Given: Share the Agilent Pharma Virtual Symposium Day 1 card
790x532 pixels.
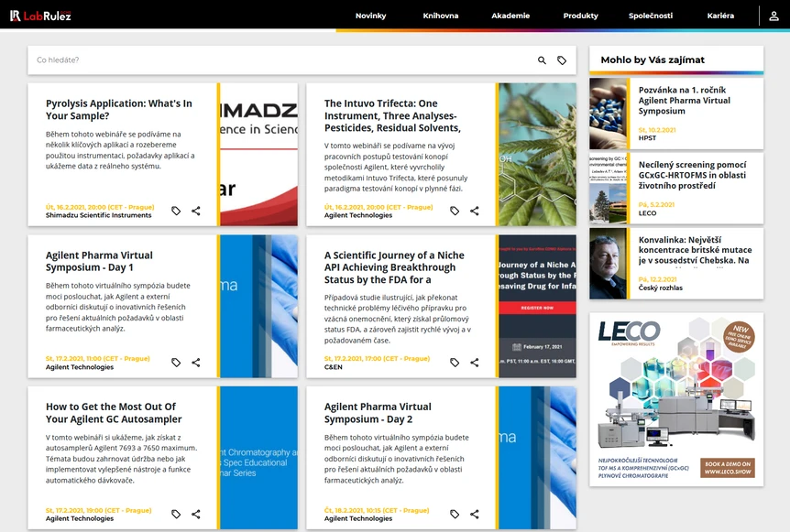Looking at the screenshot, I should (x=195, y=362).
